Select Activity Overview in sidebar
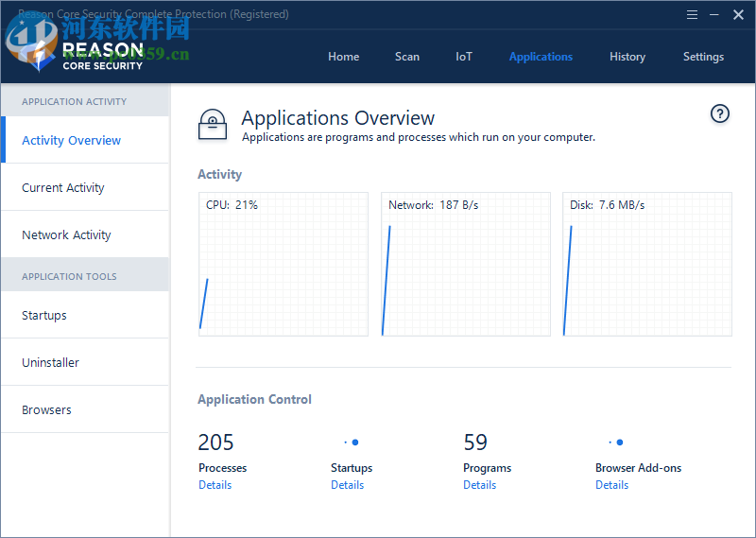 [85, 140]
